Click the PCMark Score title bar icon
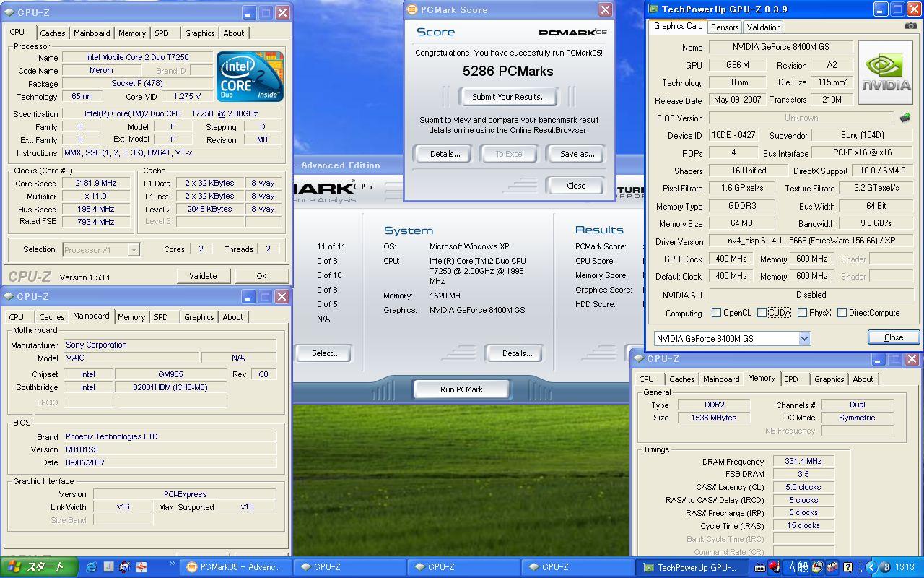 click(412, 9)
